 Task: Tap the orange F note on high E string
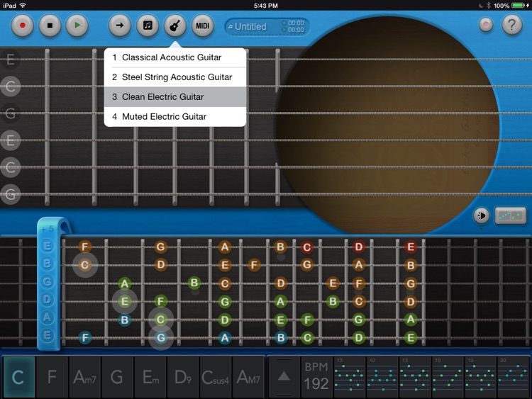click(x=85, y=247)
